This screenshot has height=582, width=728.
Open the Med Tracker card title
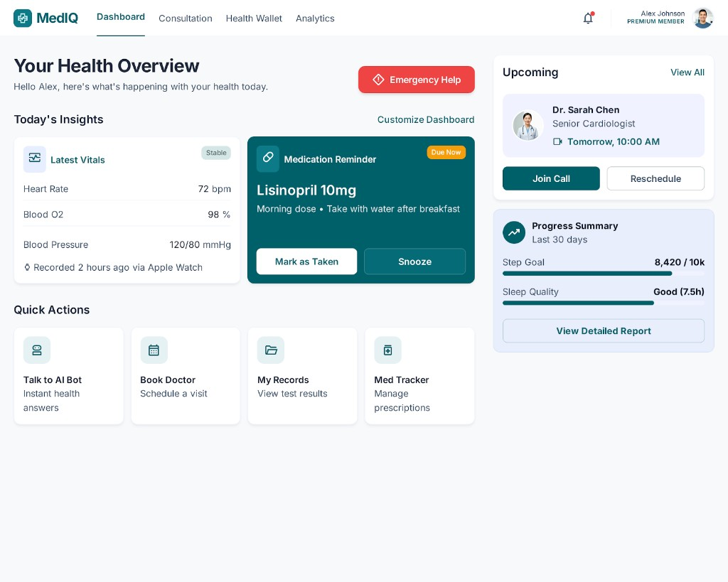coord(402,379)
